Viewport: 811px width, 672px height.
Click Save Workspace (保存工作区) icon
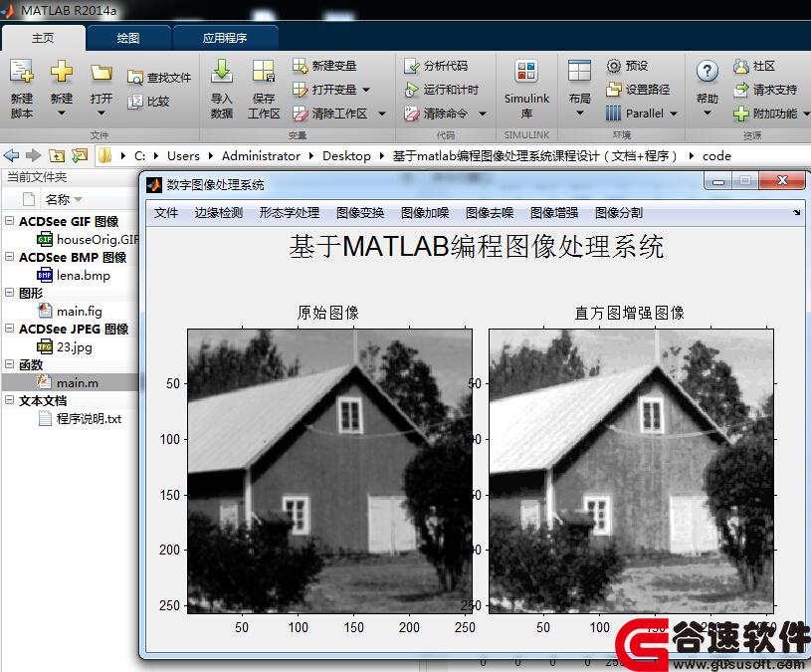pos(264,71)
